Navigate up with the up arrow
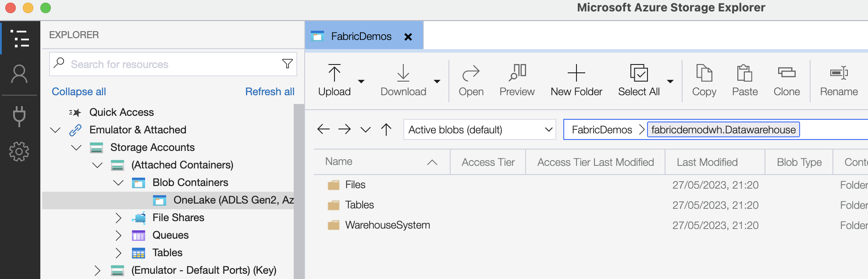This screenshot has height=279, width=868. pyautogui.click(x=386, y=129)
